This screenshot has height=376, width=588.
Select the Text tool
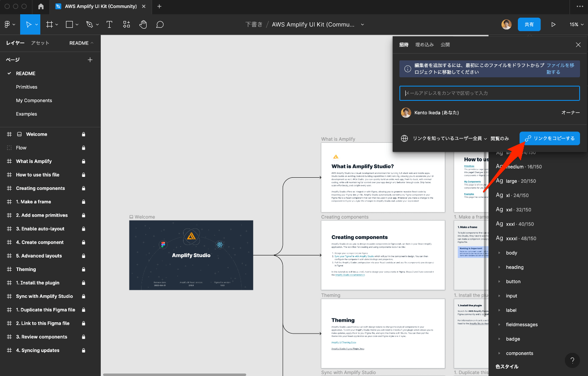click(109, 24)
